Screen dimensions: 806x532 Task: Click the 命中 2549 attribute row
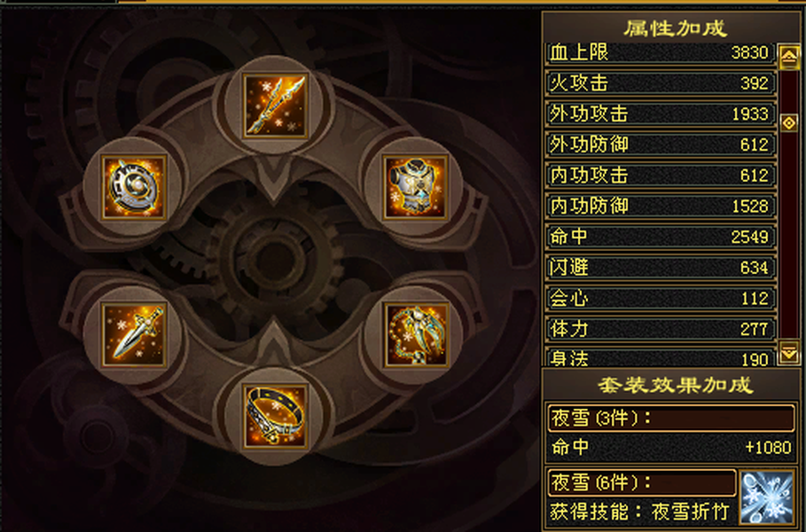[x=661, y=237]
